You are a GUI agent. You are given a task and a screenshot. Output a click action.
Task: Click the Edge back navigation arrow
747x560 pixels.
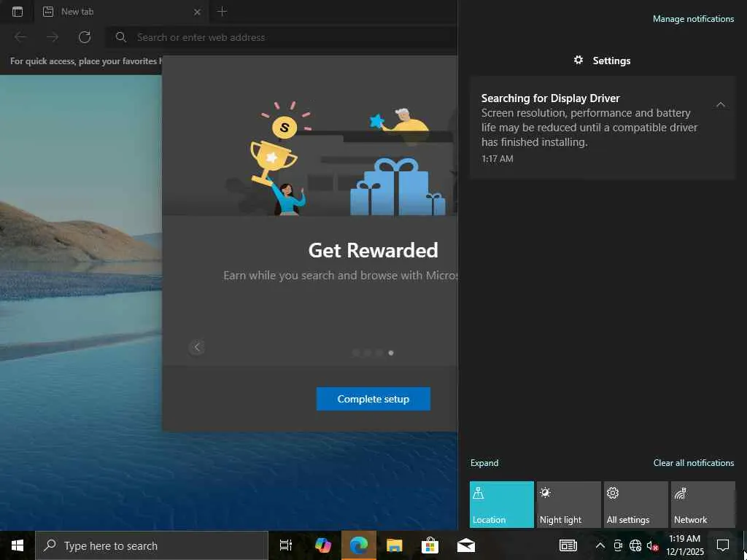[x=20, y=37]
